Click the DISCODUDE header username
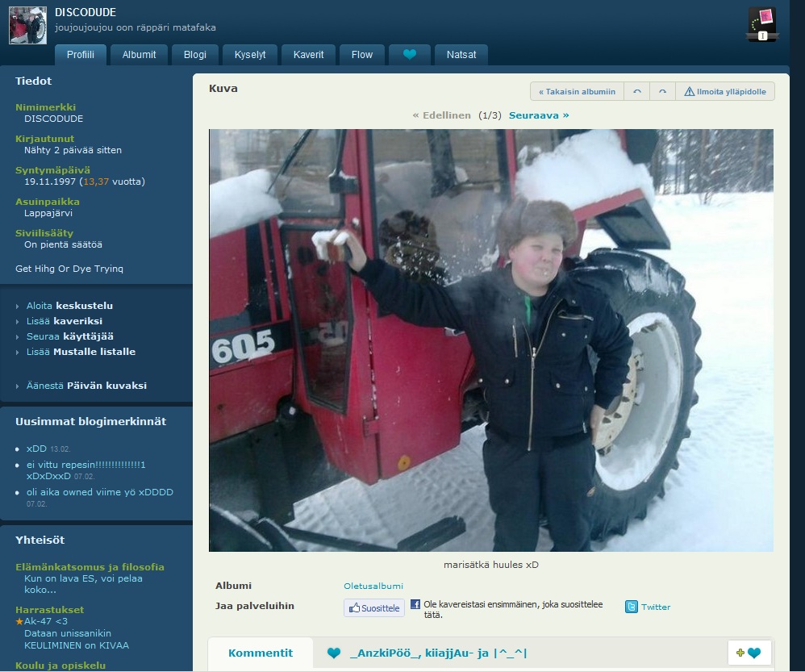The image size is (805, 672). [86, 12]
